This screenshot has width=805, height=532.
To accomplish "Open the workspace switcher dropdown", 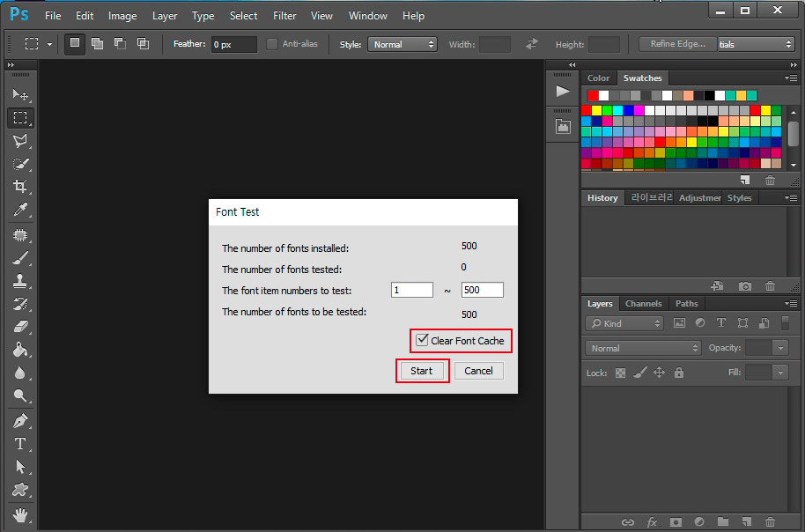I will tap(756, 44).
